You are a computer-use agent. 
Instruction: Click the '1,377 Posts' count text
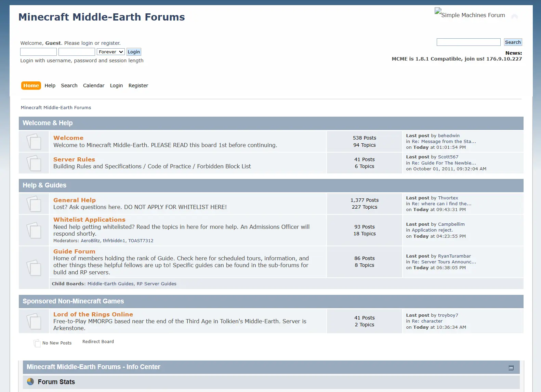click(x=365, y=200)
